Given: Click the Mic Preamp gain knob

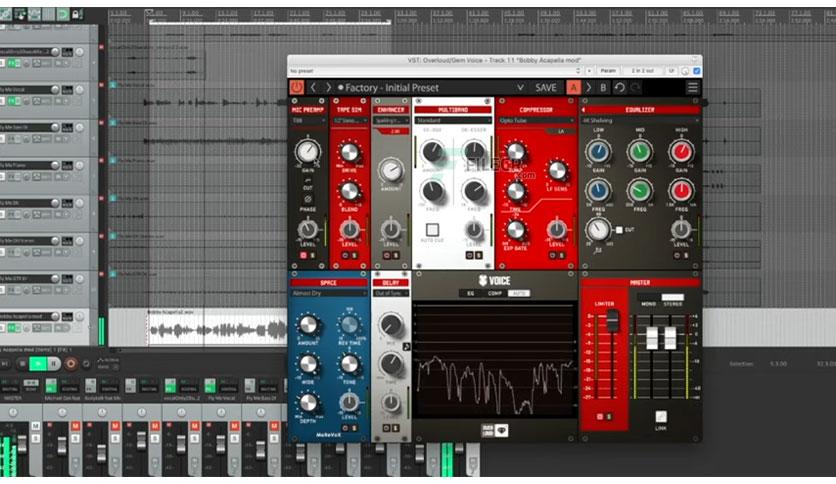Looking at the screenshot, I should (x=308, y=152).
